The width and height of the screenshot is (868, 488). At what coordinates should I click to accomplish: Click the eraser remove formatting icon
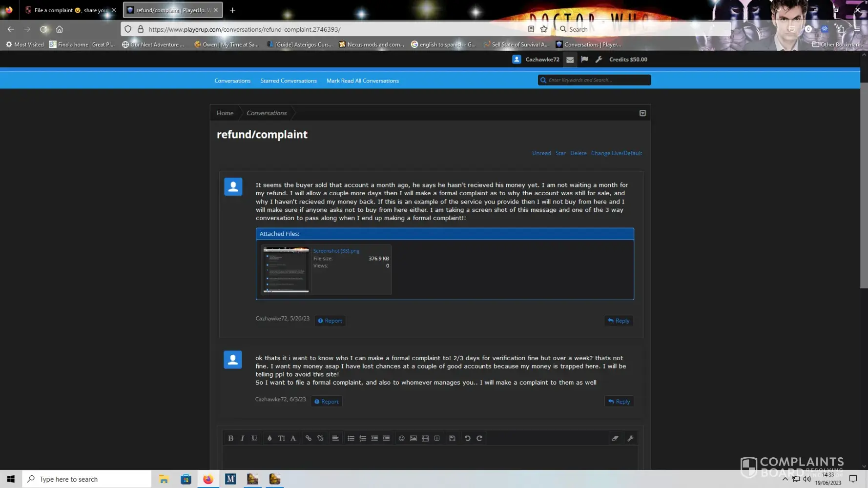pyautogui.click(x=615, y=438)
